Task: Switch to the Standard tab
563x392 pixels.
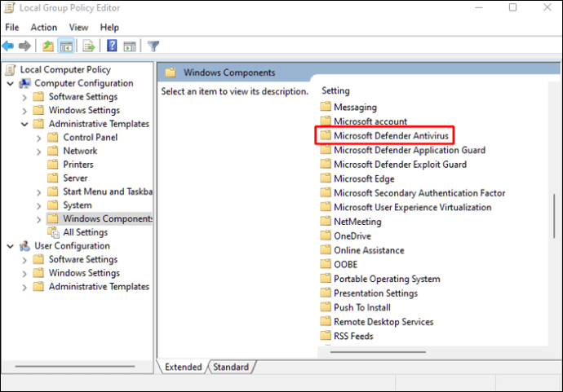Action: [230, 368]
